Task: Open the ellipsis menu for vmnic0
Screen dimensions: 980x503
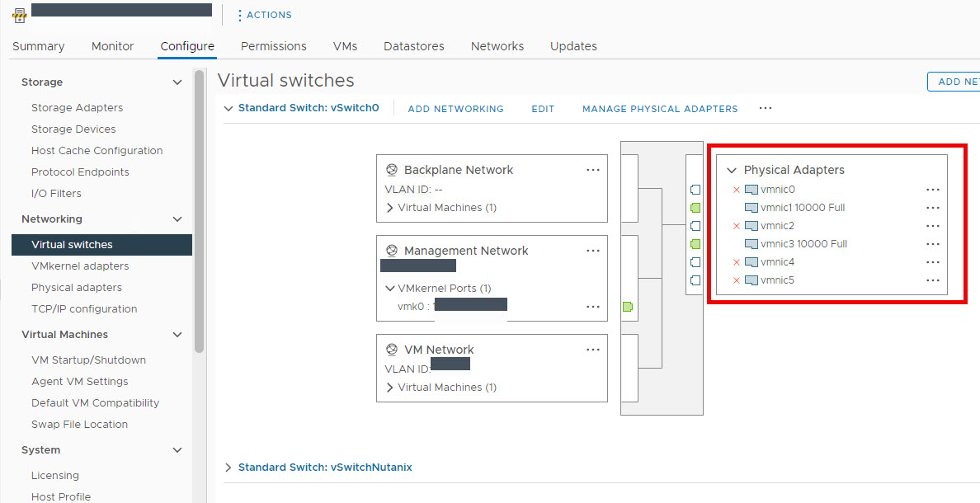Action: click(x=933, y=189)
